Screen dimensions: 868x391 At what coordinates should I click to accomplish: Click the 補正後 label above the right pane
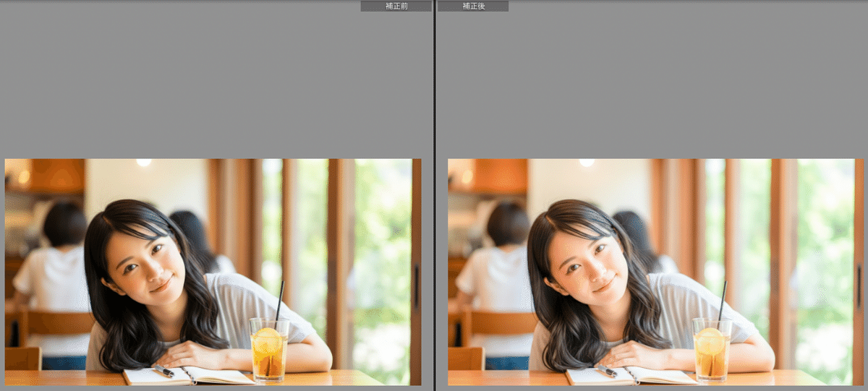(x=473, y=6)
